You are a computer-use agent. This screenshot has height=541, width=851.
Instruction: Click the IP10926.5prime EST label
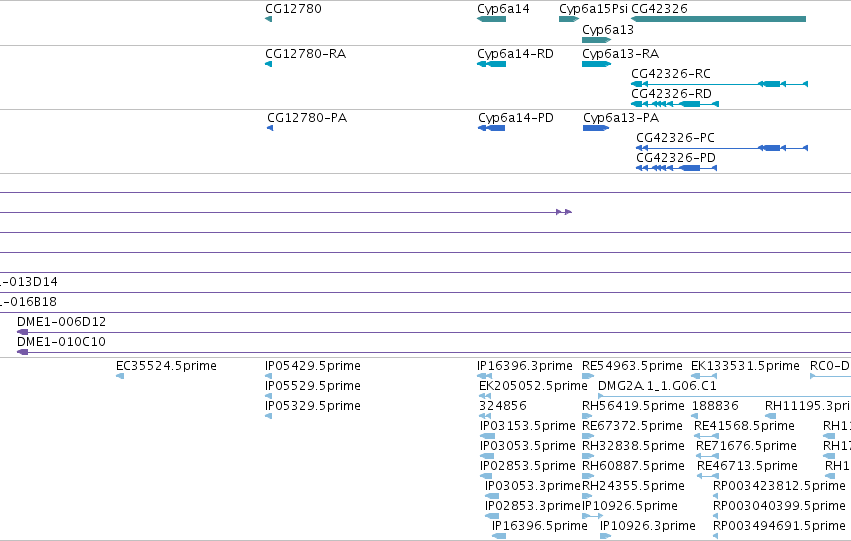coord(630,506)
